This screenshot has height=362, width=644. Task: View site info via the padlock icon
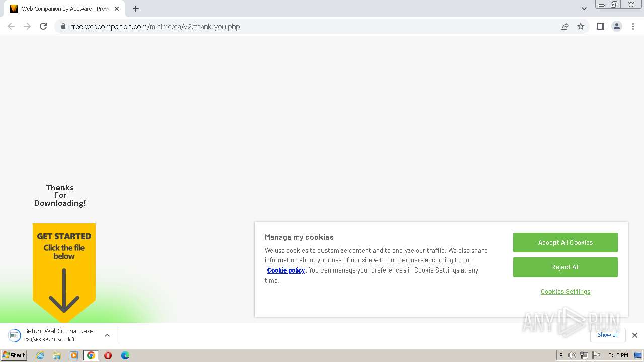tap(63, 26)
